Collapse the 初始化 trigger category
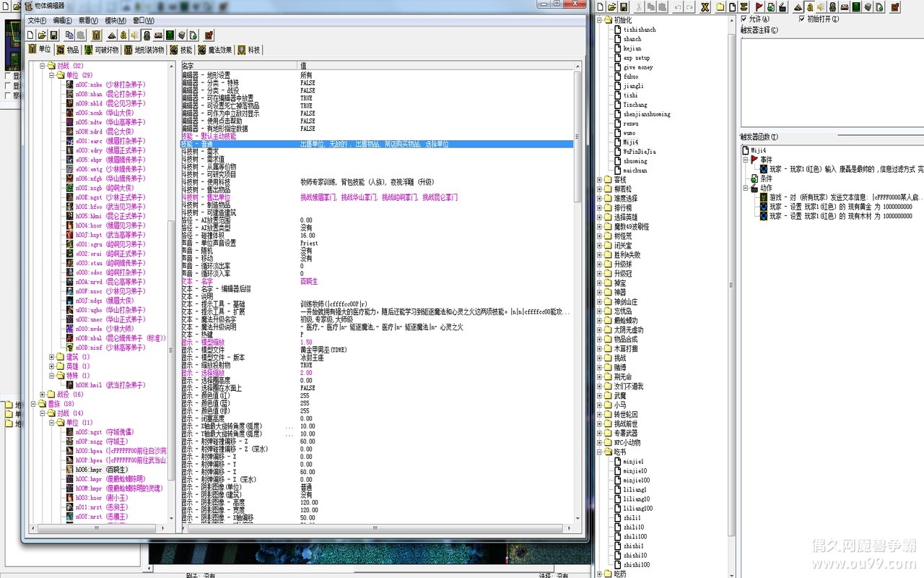 click(600, 20)
